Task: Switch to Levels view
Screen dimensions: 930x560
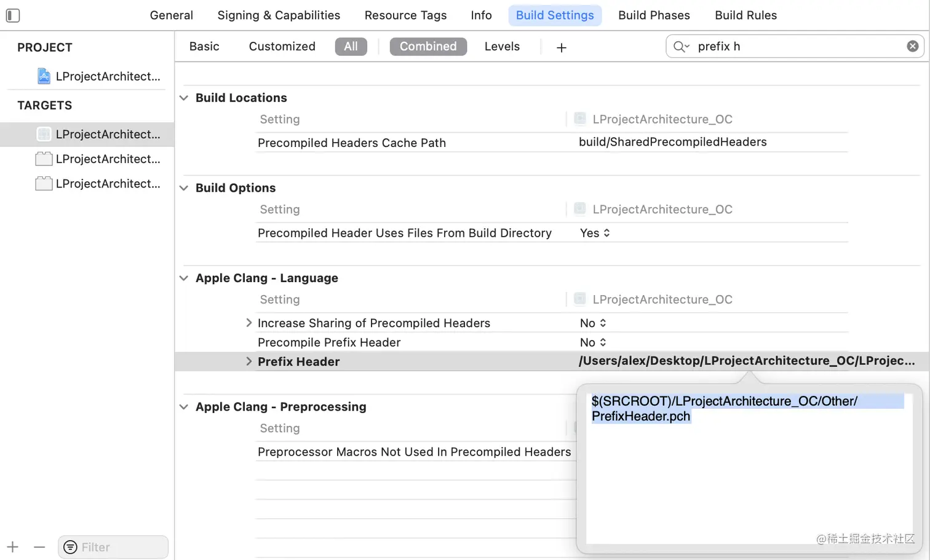Action: [x=502, y=47]
